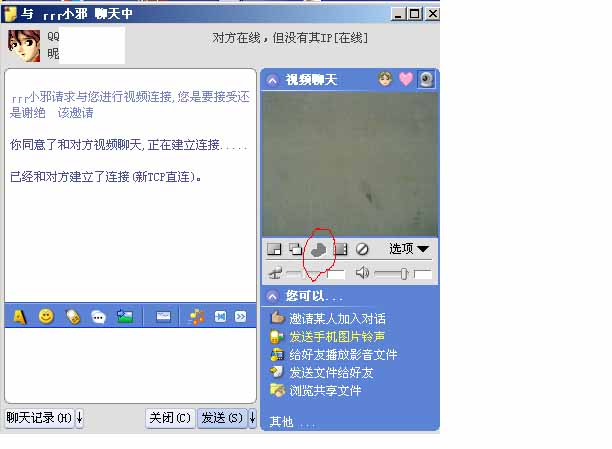Click the magic emoticon icon beside the smiley
Screen dimensions: 612x449
73,317
